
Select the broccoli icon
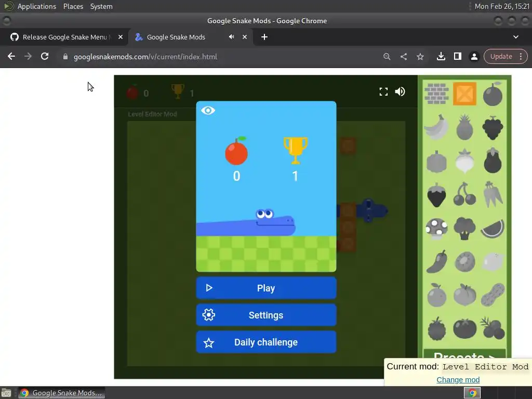[464, 229]
